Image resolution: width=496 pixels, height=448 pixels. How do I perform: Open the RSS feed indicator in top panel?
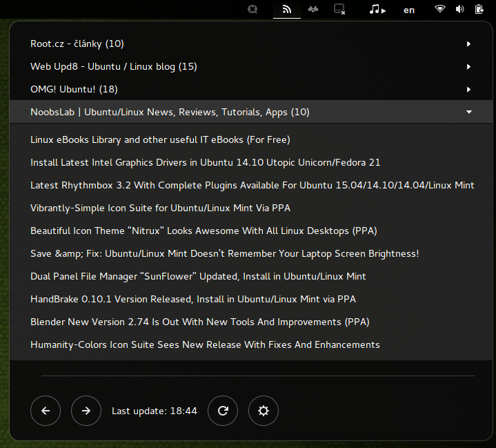[286, 10]
